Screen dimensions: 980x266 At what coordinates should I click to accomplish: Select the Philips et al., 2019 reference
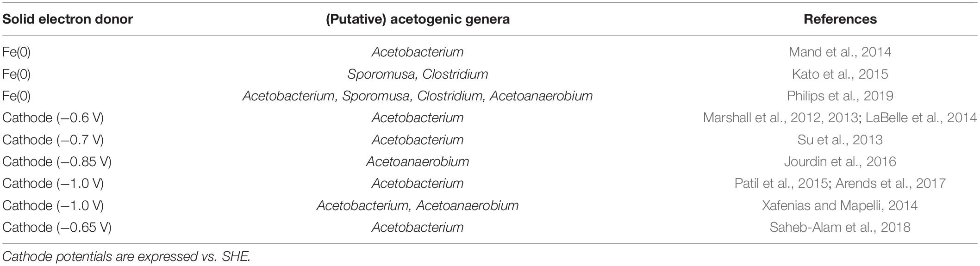click(x=840, y=96)
